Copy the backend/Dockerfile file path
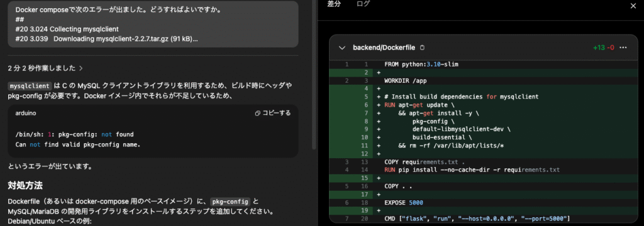 click(x=423, y=48)
